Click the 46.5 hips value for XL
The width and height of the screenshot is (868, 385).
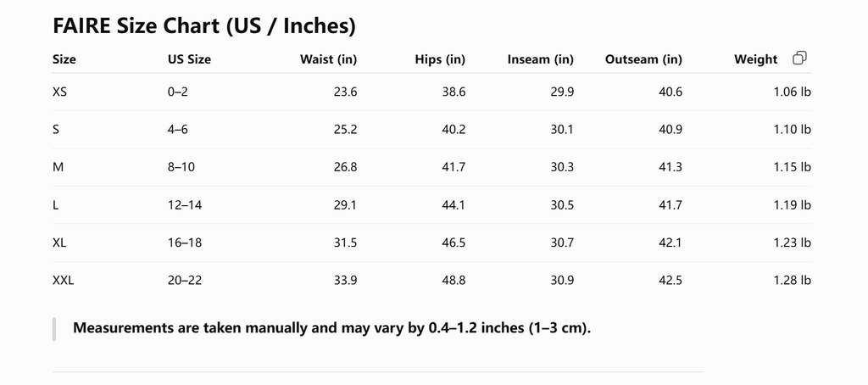pyautogui.click(x=454, y=243)
